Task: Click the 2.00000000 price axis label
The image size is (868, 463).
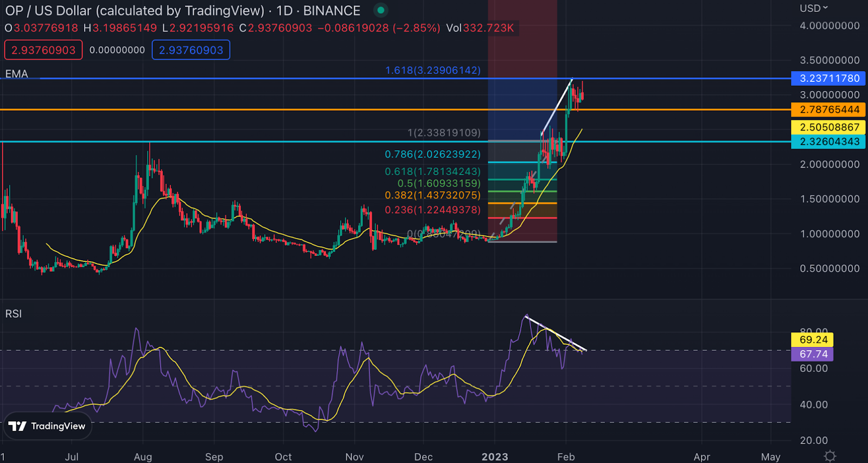Action: tap(829, 164)
